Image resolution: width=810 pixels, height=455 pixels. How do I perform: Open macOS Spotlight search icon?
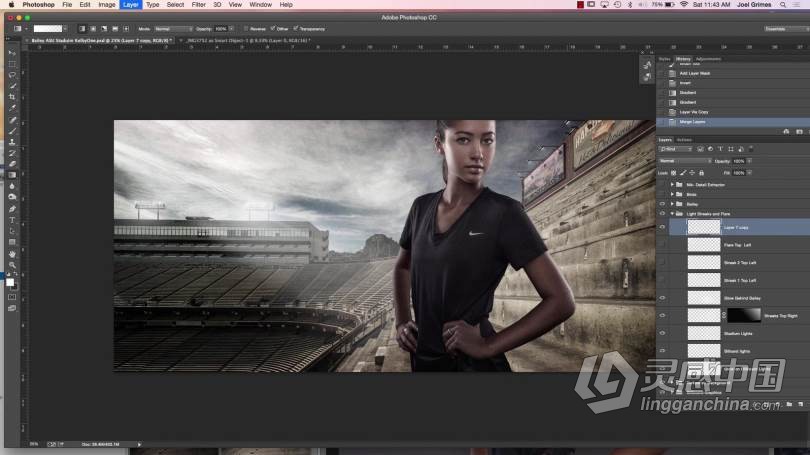[x=783, y=5]
